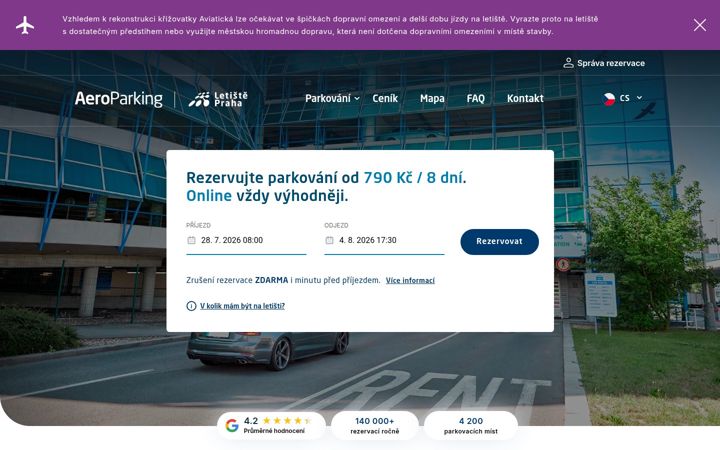Image resolution: width=720 pixels, height=450 pixels.
Task: Click the Příjezd date field
Action: click(x=246, y=241)
